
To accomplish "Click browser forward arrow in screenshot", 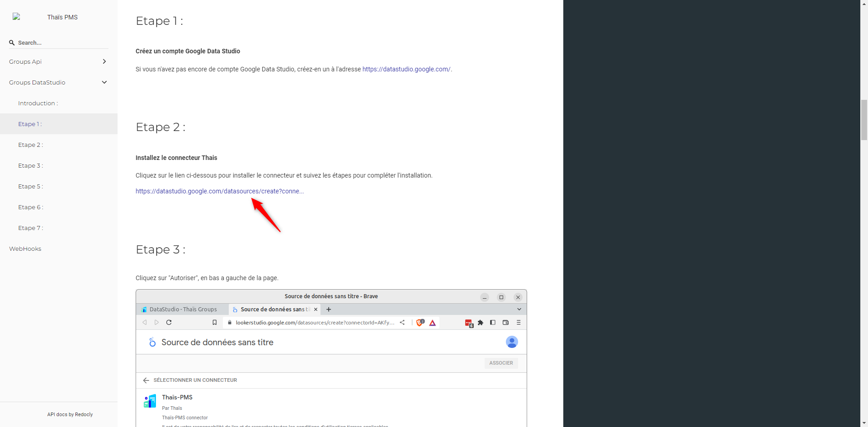I will click(x=157, y=323).
